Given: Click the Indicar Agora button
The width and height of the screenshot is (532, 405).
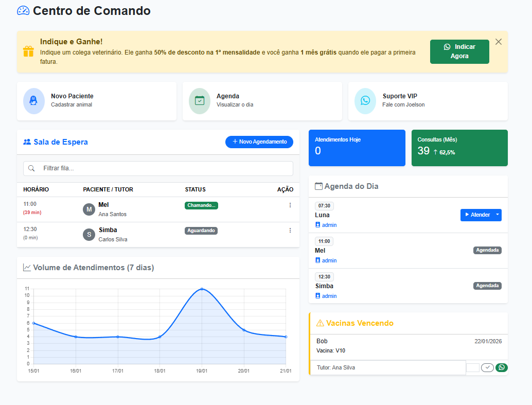Looking at the screenshot, I should (x=459, y=51).
